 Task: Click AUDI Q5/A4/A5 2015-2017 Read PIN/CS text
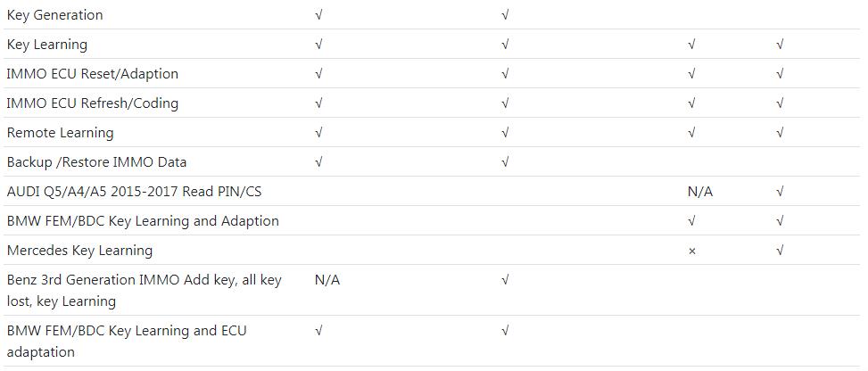(x=134, y=192)
